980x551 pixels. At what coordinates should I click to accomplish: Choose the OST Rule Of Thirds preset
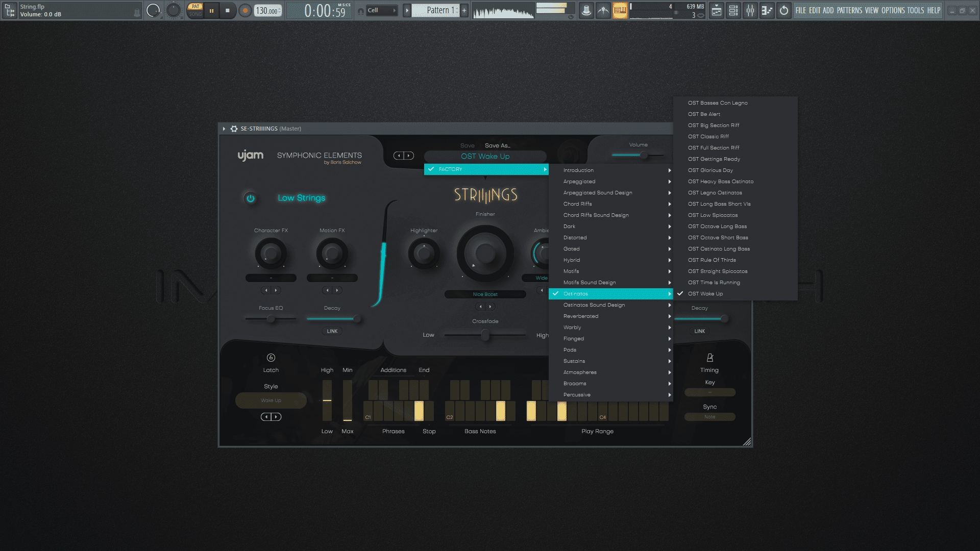click(736, 260)
